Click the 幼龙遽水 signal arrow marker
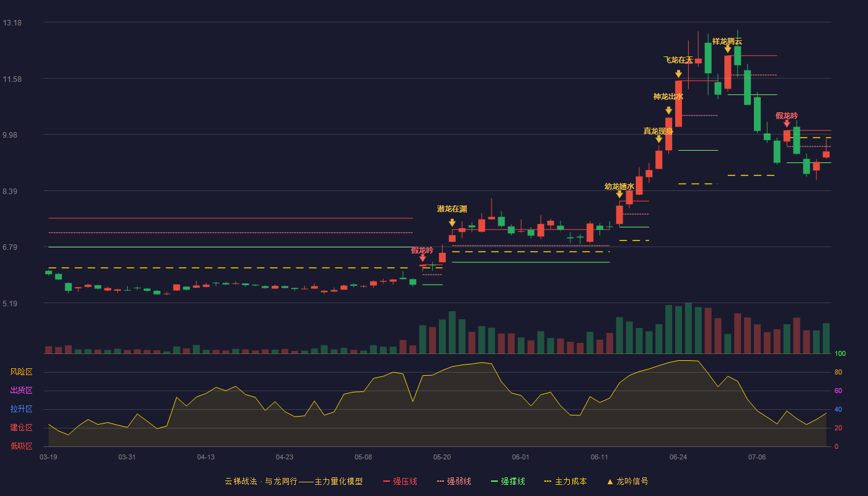The image size is (868, 496). click(x=619, y=195)
